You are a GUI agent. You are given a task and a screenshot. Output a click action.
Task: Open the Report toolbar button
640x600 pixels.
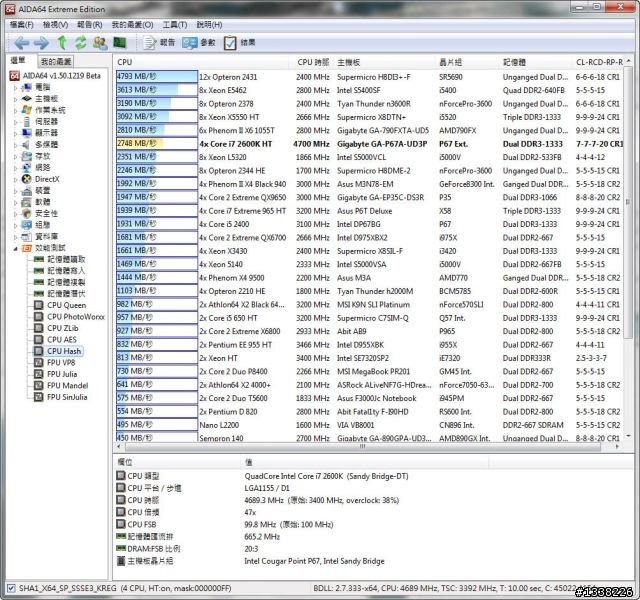(x=159, y=42)
